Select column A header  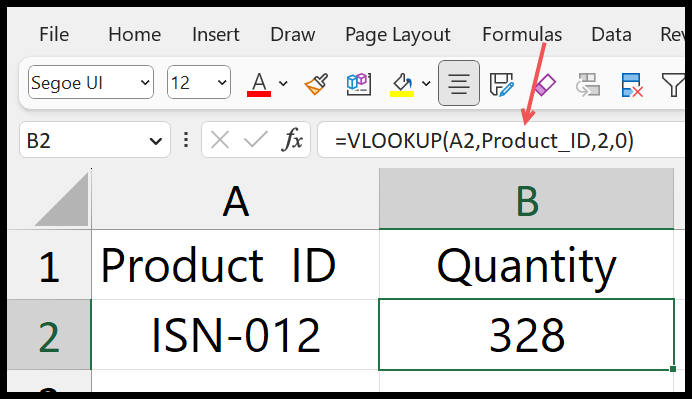(x=235, y=199)
